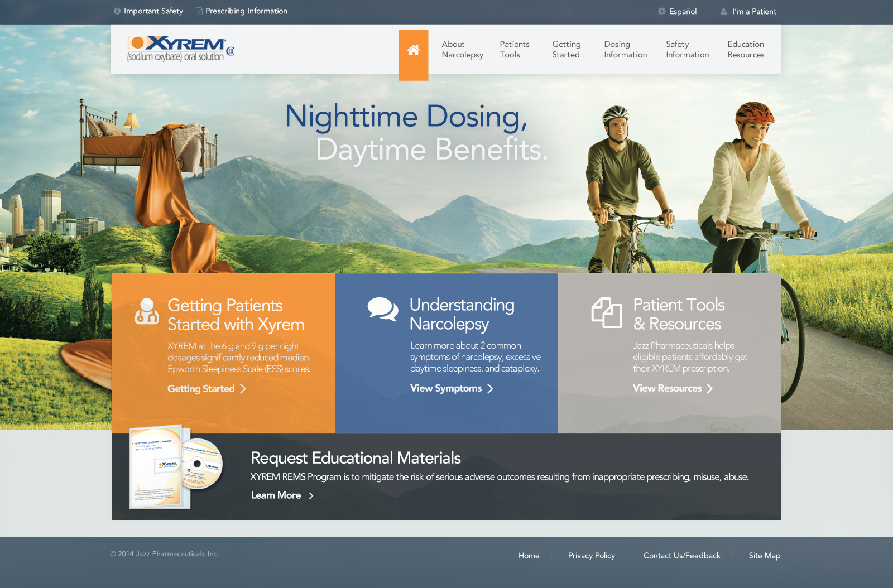Click the Important Safety info icon
Viewport: 893px width, 588px height.
[117, 11]
